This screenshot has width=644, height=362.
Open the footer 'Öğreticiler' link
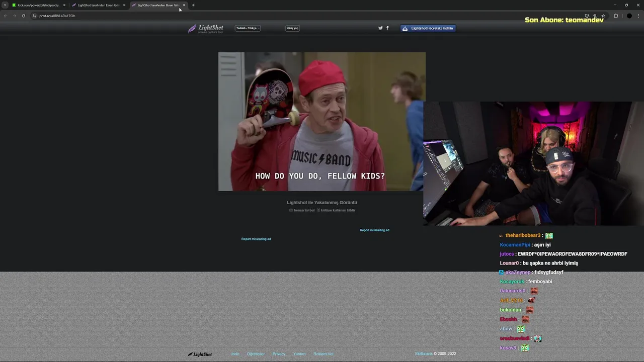tap(256, 354)
